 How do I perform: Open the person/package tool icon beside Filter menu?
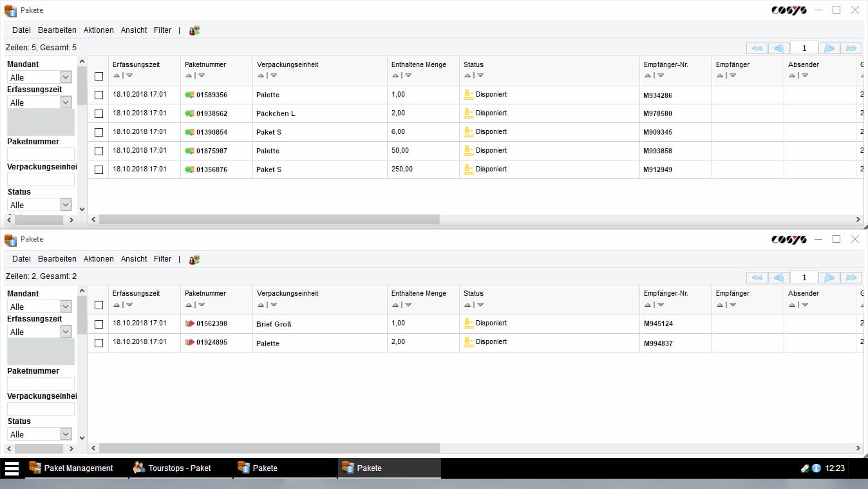click(193, 30)
